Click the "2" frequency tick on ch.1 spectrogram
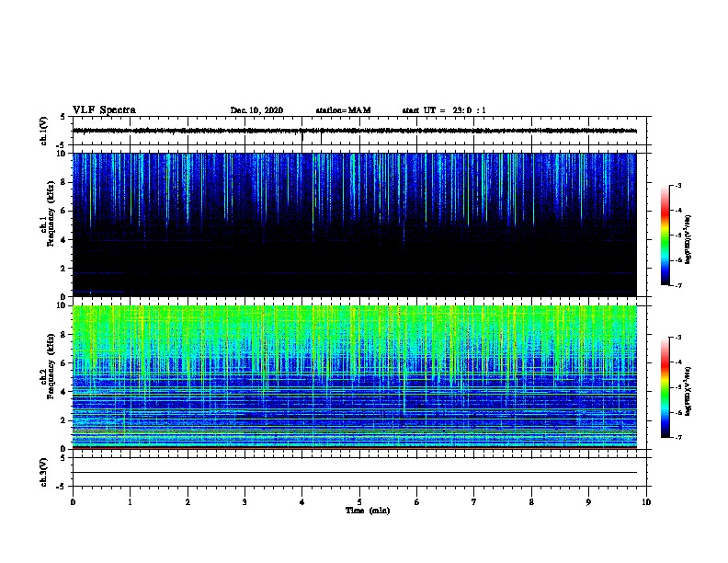This screenshot has width=728, height=563. point(63,269)
